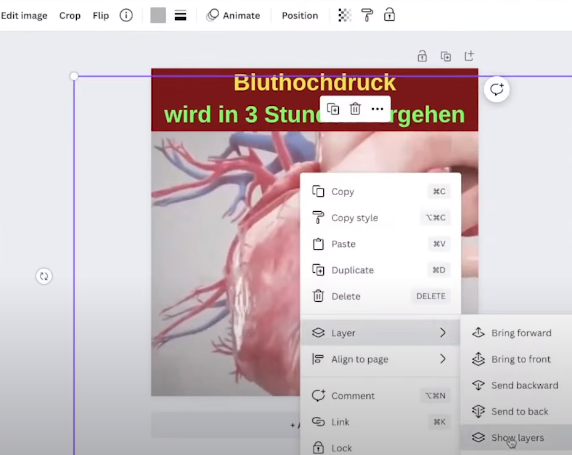Open the transparency checkerboard icon
The height and width of the screenshot is (455, 572).
tap(345, 15)
